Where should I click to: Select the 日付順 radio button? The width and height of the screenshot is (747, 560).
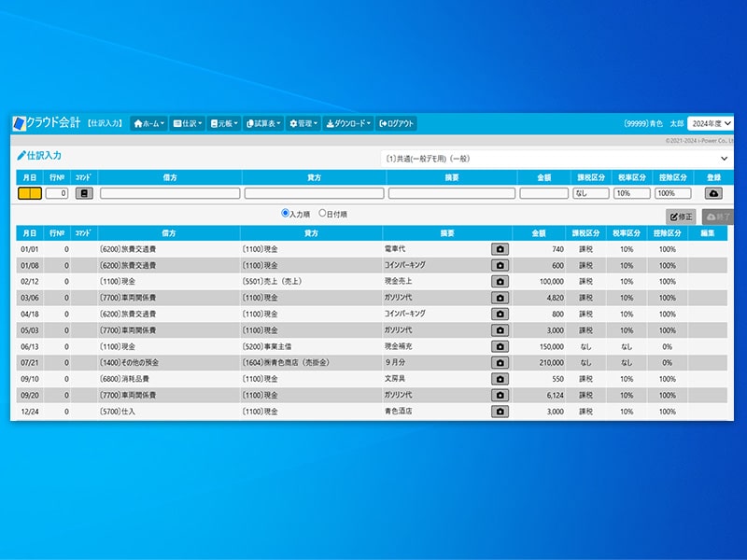point(323,214)
